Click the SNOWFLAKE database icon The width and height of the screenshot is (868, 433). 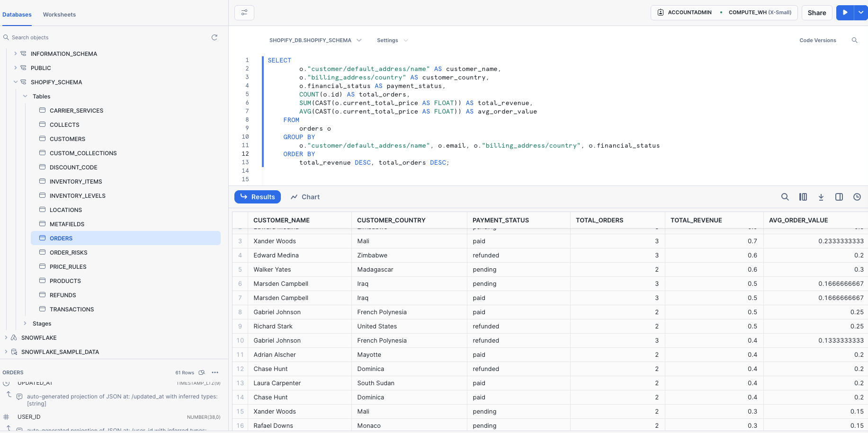pos(14,337)
